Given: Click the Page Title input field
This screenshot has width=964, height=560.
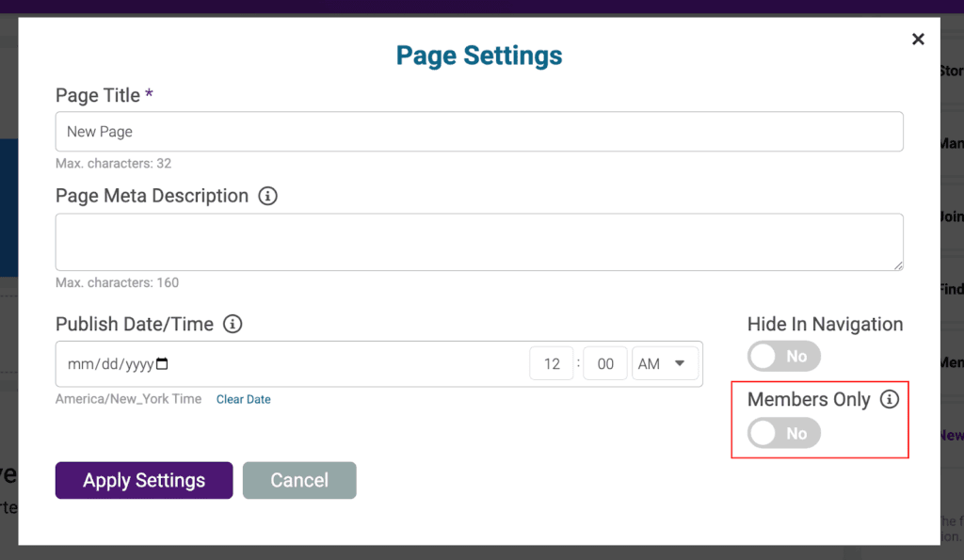Looking at the screenshot, I should [x=479, y=132].
